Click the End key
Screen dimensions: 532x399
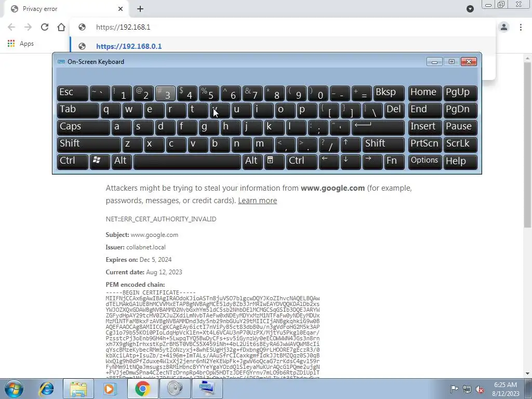click(x=425, y=110)
